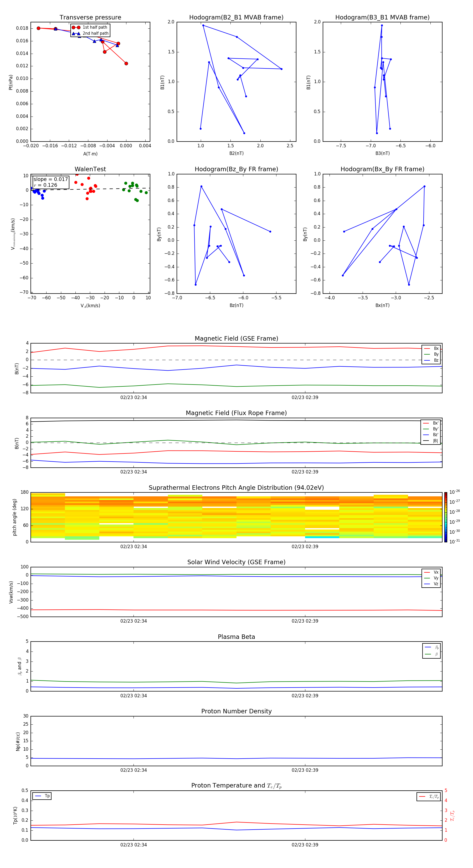Click the Suprathermal Electrons Pitch Angle Distribution title
473x868 pixels.
point(236,488)
